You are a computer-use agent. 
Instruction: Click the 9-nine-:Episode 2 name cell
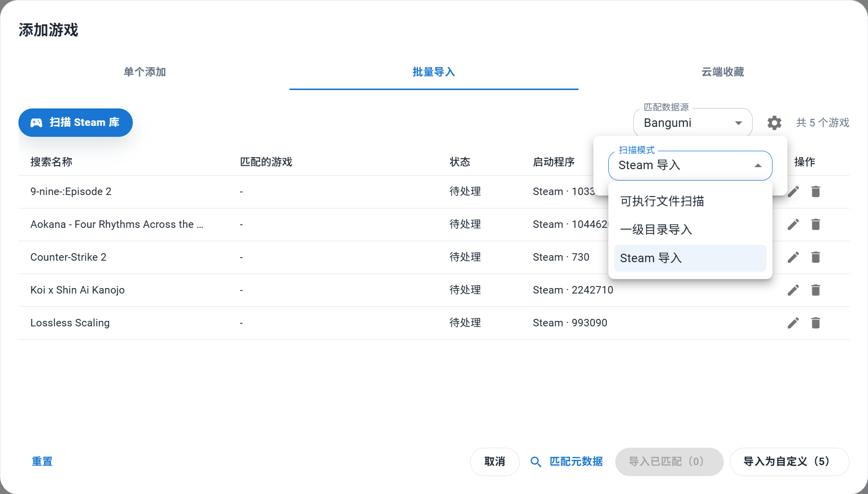pyautogui.click(x=71, y=192)
